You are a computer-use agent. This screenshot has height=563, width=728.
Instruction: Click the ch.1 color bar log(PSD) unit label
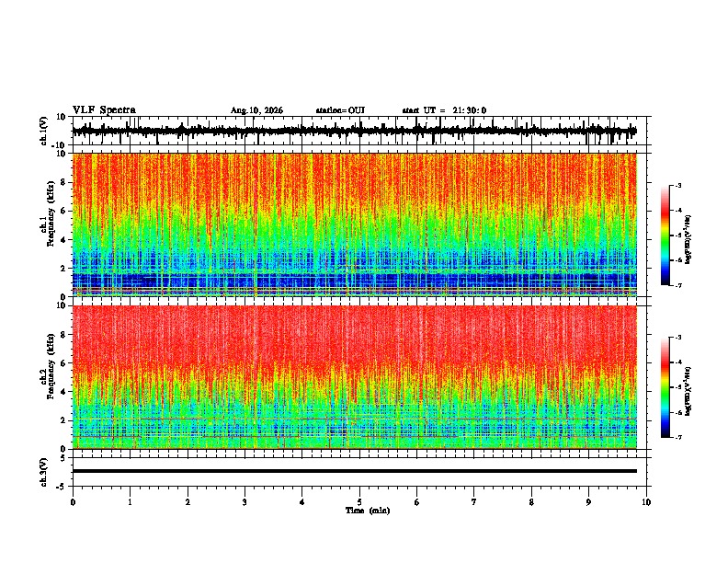click(x=688, y=240)
